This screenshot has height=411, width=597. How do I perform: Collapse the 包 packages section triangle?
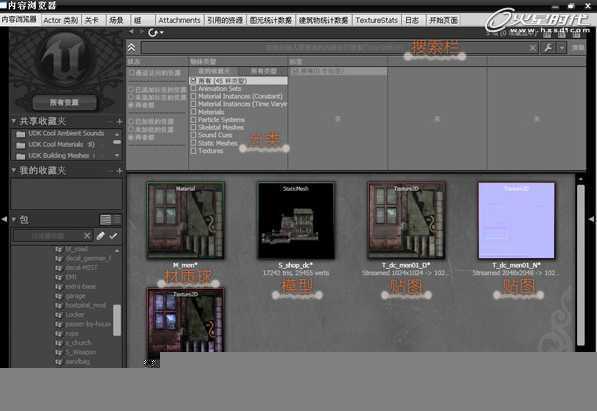tap(14, 219)
